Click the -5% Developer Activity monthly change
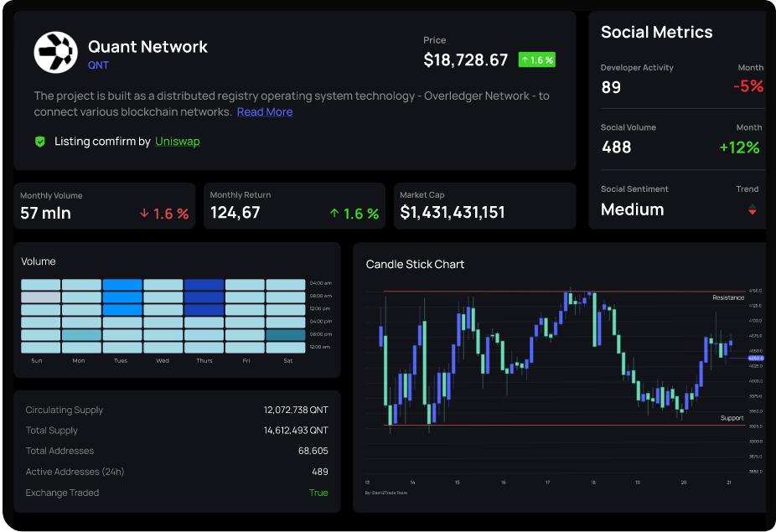The image size is (776, 532). 748,86
